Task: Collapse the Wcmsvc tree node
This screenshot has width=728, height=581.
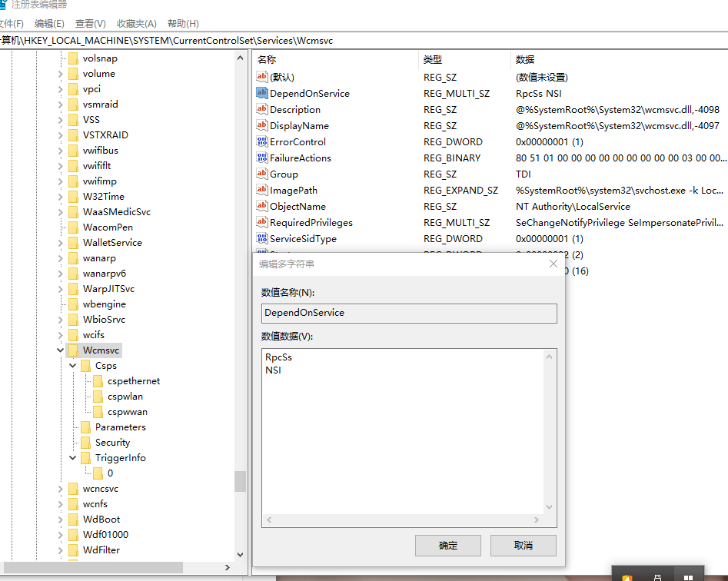Action: point(61,350)
